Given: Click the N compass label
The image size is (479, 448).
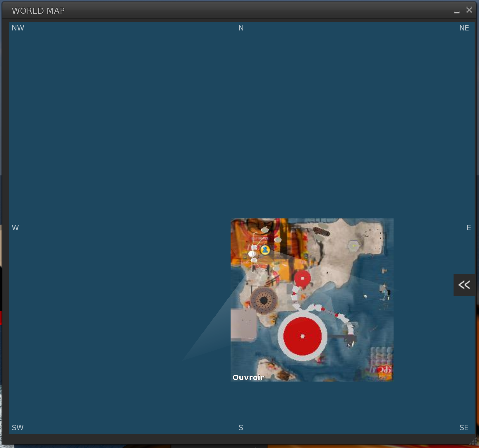Looking at the screenshot, I should tap(241, 28).
